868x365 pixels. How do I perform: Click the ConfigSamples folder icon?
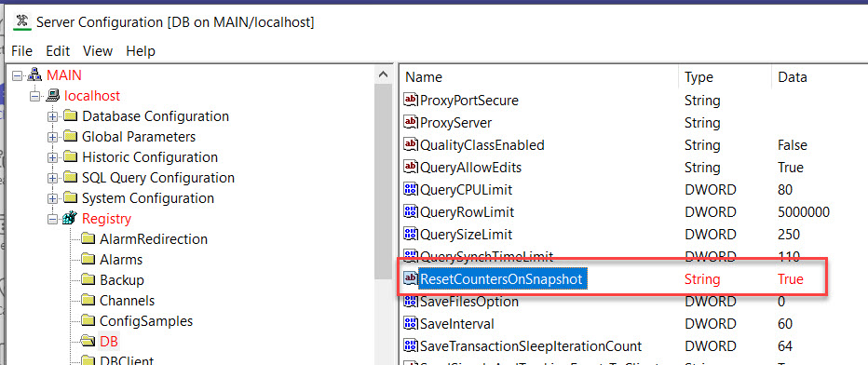coord(88,320)
